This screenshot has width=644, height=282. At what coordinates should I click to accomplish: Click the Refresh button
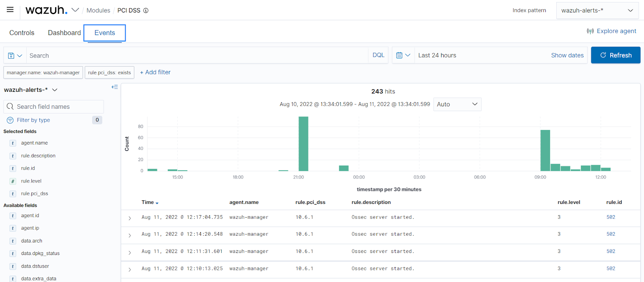(615, 55)
